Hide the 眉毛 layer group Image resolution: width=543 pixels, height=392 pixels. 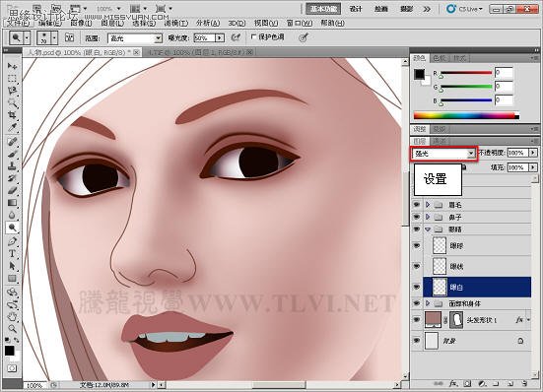pos(417,205)
